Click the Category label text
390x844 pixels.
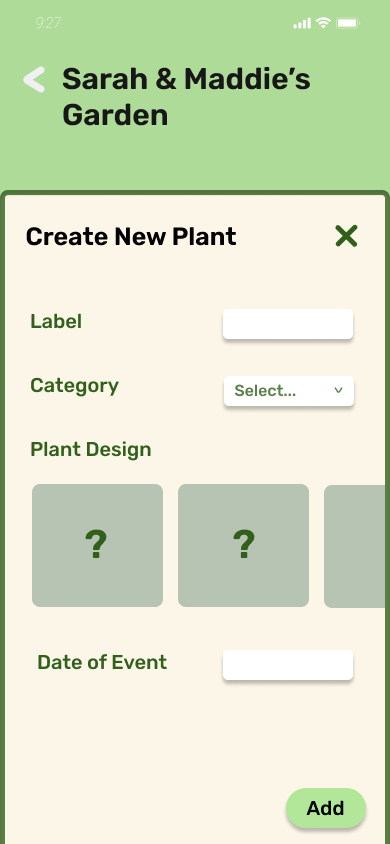[74, 386]
